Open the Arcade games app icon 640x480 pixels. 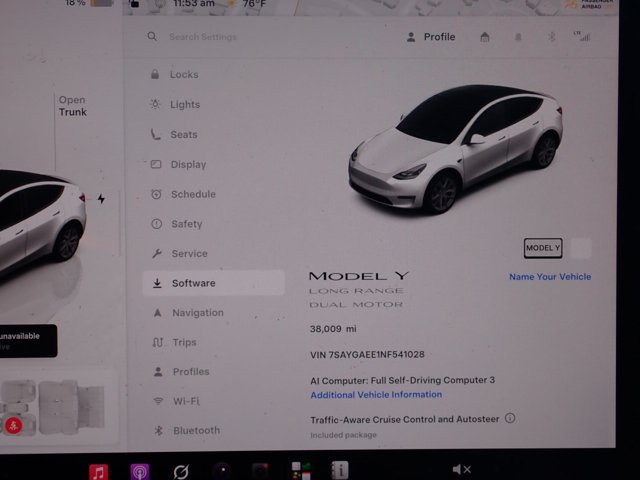[301, 471]
